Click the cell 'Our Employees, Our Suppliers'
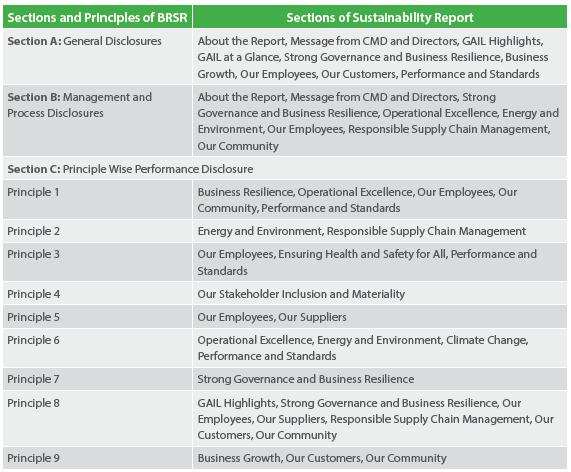This screenshot has height=472, width=571. pos(380,316)
